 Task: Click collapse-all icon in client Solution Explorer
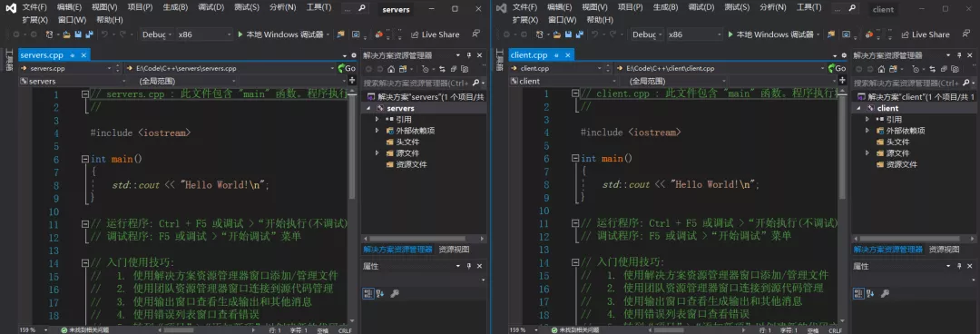coord(944,69)
